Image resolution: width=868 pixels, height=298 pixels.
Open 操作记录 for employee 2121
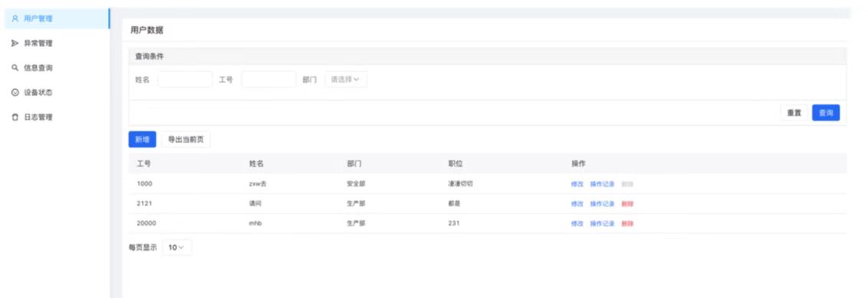(602, 204)
